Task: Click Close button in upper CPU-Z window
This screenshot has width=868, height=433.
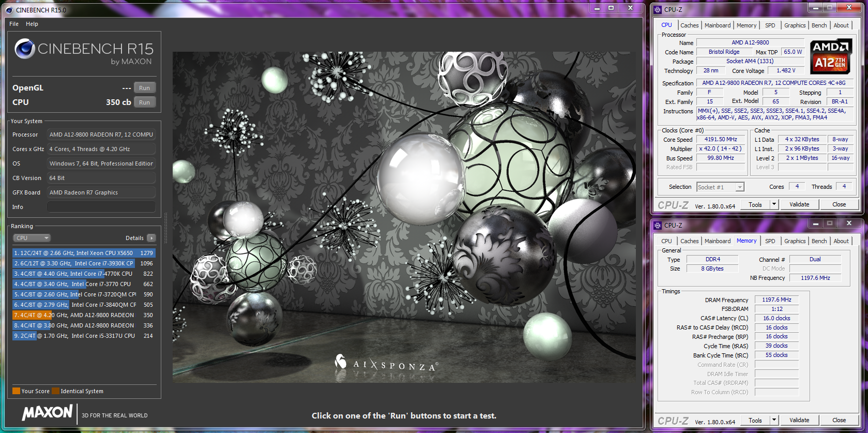Action: click(x=839, y=204)
